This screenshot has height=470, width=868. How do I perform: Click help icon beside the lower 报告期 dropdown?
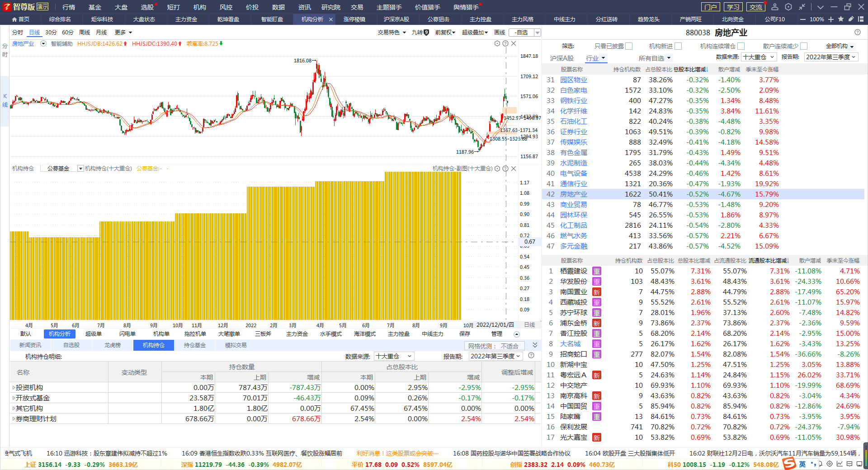point(531,356)
